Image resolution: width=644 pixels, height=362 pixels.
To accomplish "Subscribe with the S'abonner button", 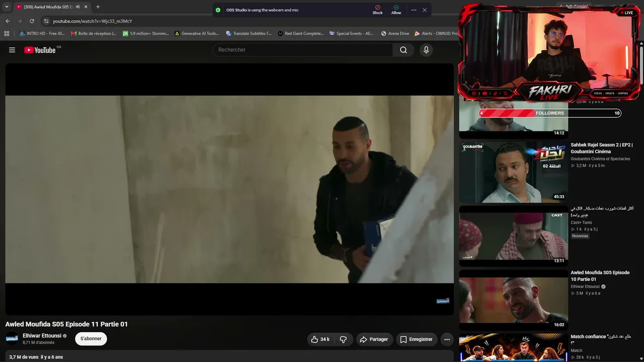I will (x=91, y=339).
